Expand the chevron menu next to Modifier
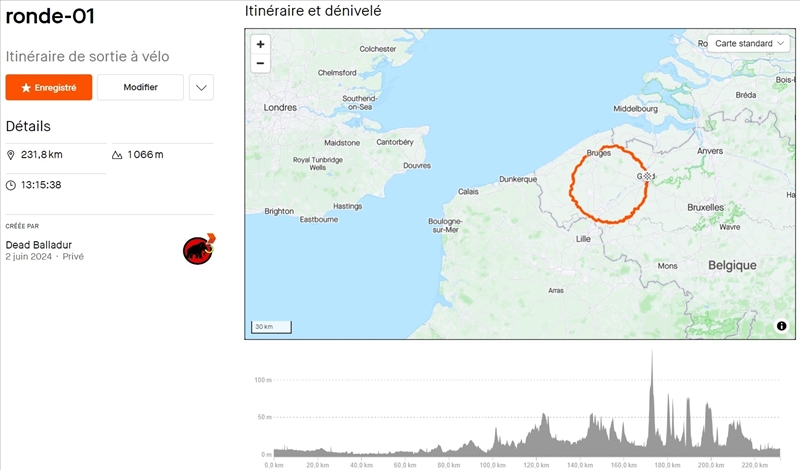 [x=201, y=88]
